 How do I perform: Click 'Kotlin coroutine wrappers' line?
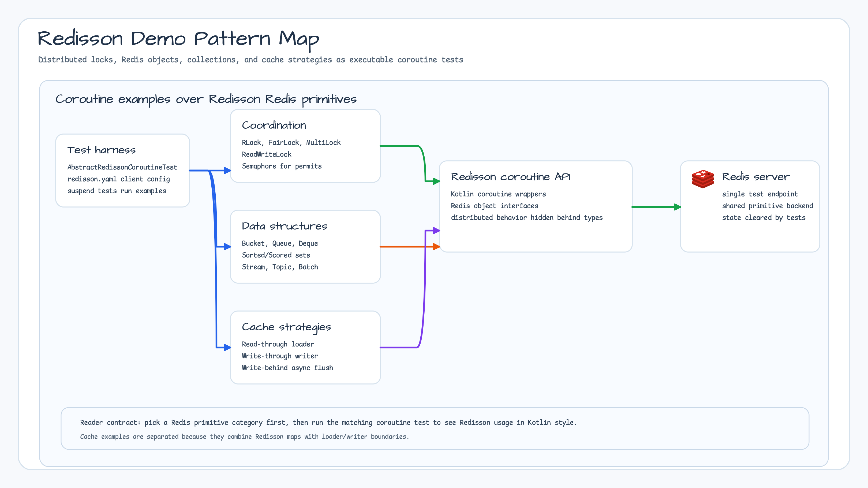[498, 194]
